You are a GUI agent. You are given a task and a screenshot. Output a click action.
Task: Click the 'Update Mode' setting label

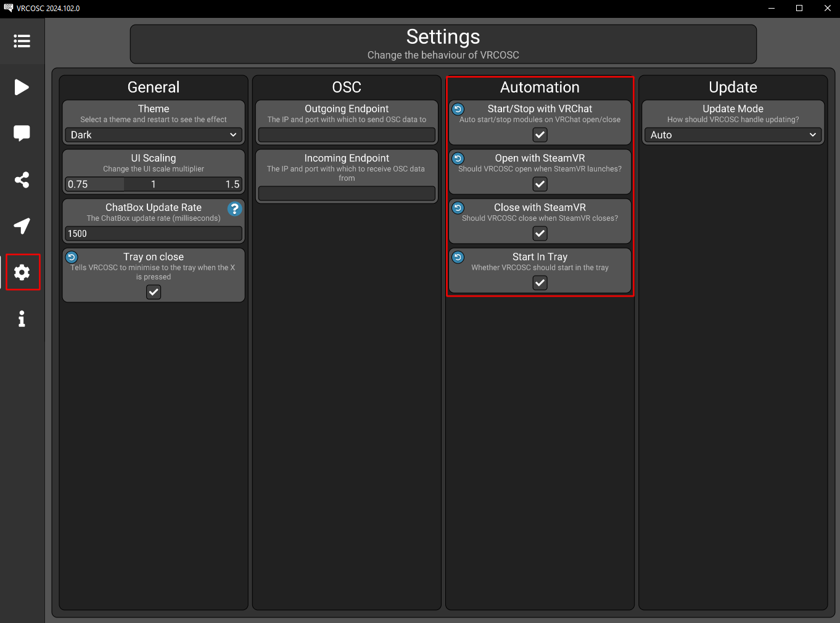tap(733, 109)
